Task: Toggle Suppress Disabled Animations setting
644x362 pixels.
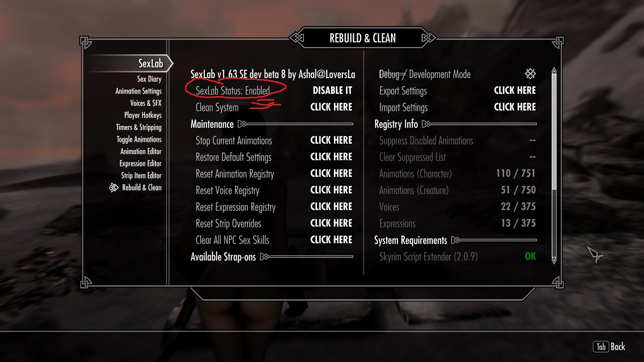Action: pos(531,140)
